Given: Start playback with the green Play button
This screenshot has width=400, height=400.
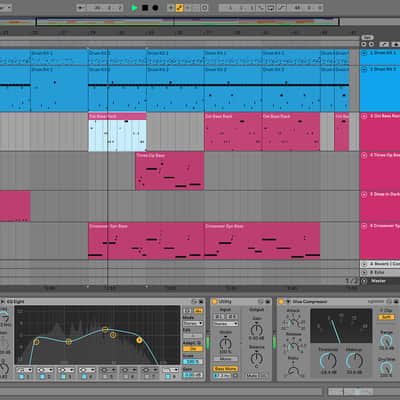Looking at the screenshot, I should coord(134,7).
